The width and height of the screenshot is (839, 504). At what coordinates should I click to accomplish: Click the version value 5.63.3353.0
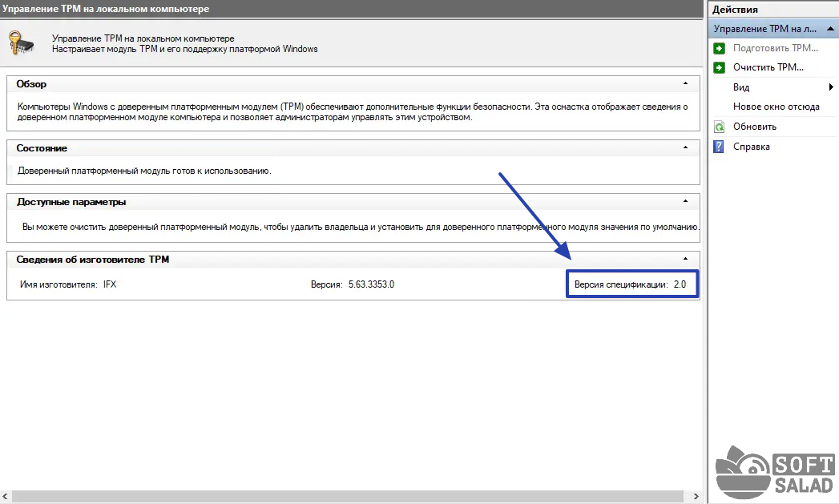pos(371,284)
